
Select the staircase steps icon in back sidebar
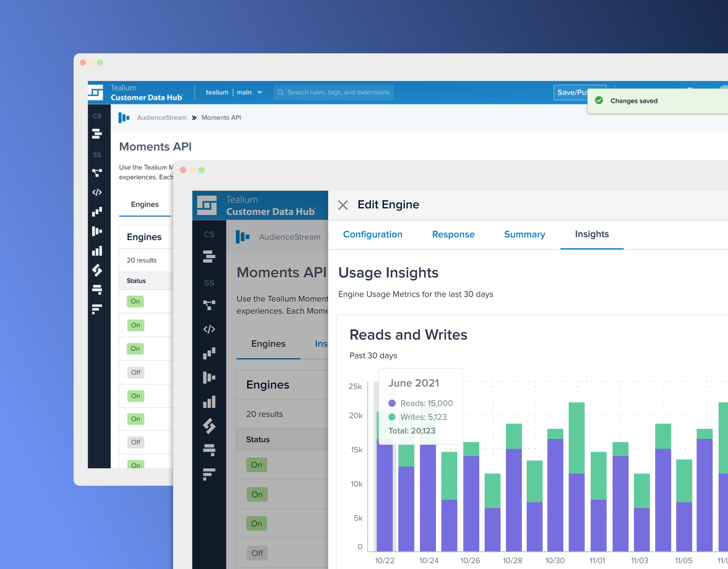[97, 212]
